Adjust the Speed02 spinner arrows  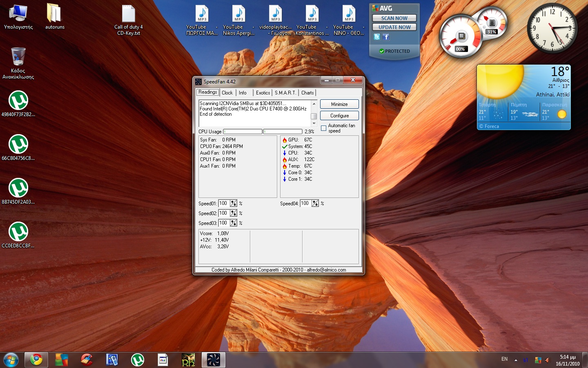[x=234, y=213]
